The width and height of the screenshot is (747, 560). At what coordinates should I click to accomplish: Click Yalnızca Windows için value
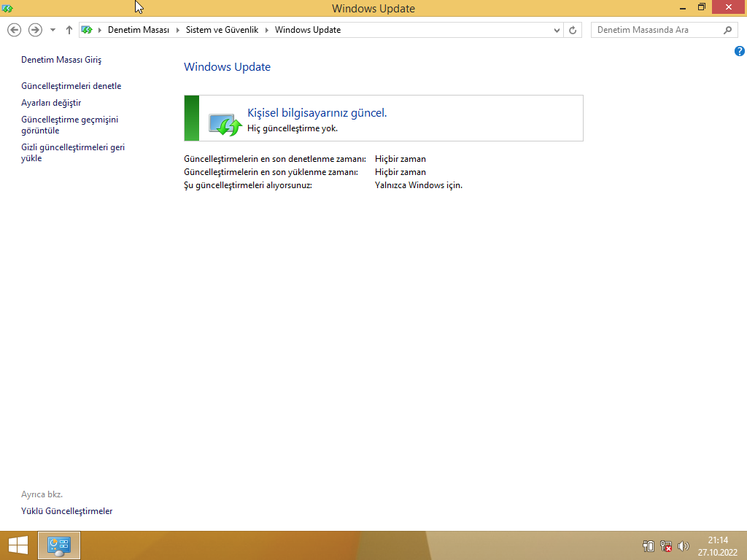418,185
